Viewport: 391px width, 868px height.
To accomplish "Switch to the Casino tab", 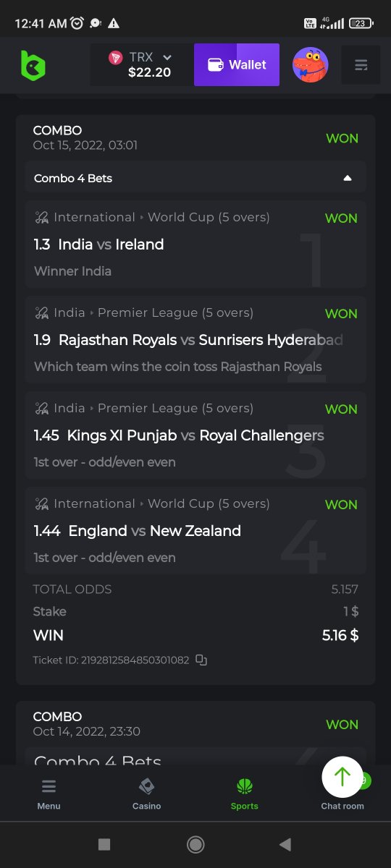I will tap(146, 793).
